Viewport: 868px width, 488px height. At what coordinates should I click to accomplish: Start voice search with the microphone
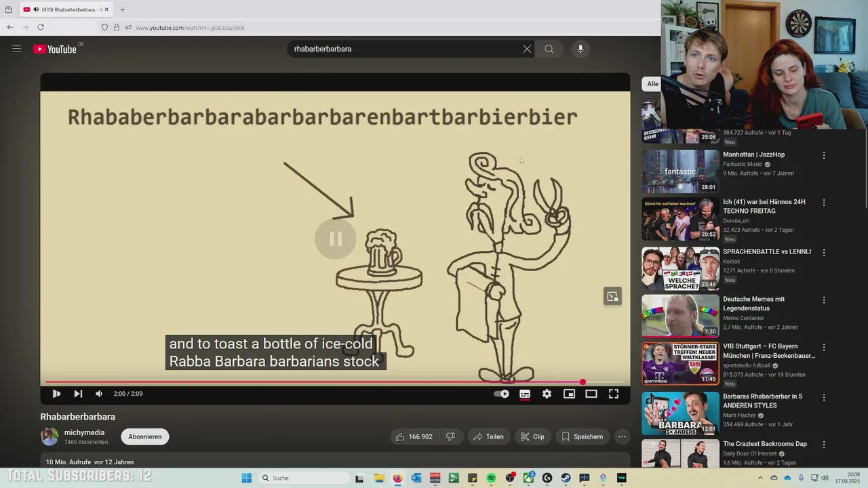click(580, 49)
